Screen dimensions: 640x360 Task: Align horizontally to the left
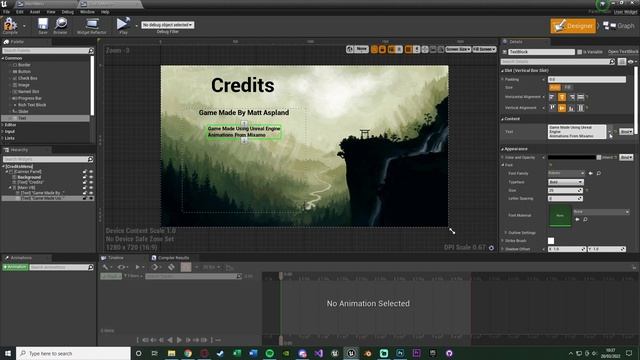point(552,97)
